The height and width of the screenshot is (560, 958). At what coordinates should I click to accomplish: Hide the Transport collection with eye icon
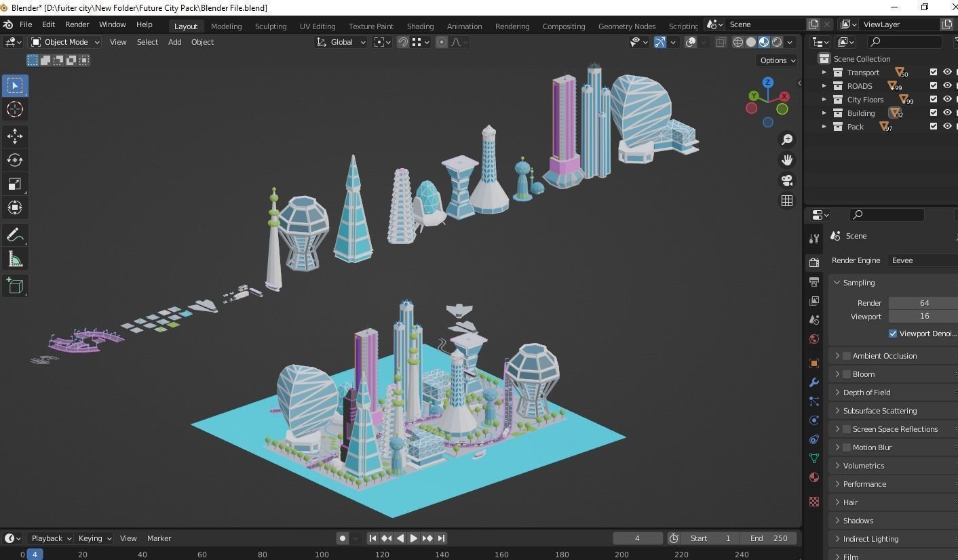(x=947, y=72)
